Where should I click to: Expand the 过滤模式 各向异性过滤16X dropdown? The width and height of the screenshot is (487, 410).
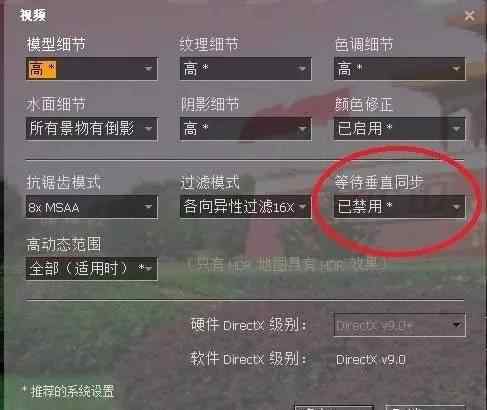245,207
